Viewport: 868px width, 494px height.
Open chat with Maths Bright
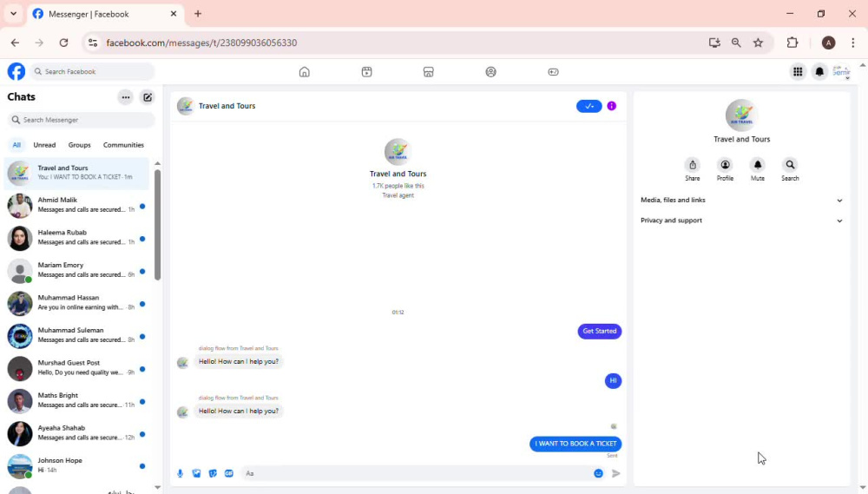76,401
